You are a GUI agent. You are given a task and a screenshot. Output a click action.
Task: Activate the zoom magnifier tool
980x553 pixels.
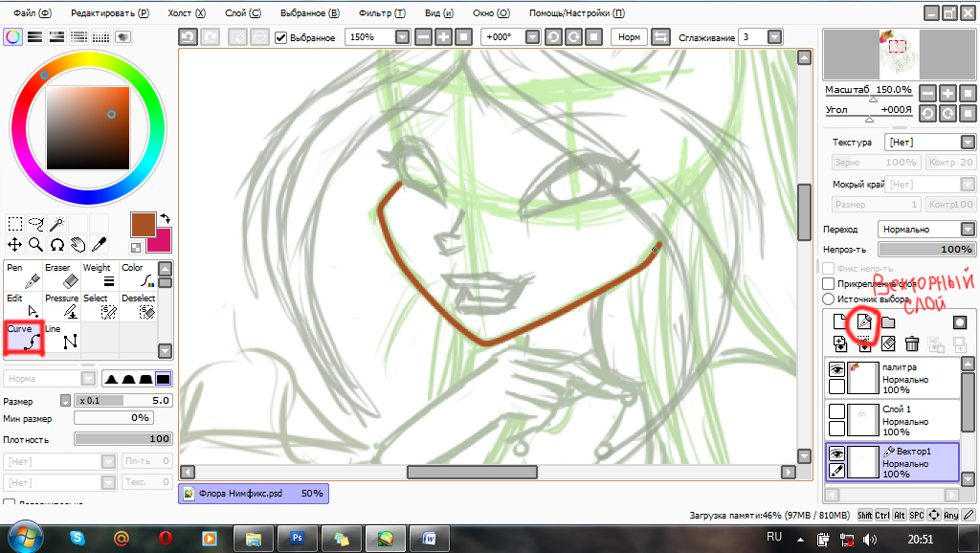pos(36,244)
